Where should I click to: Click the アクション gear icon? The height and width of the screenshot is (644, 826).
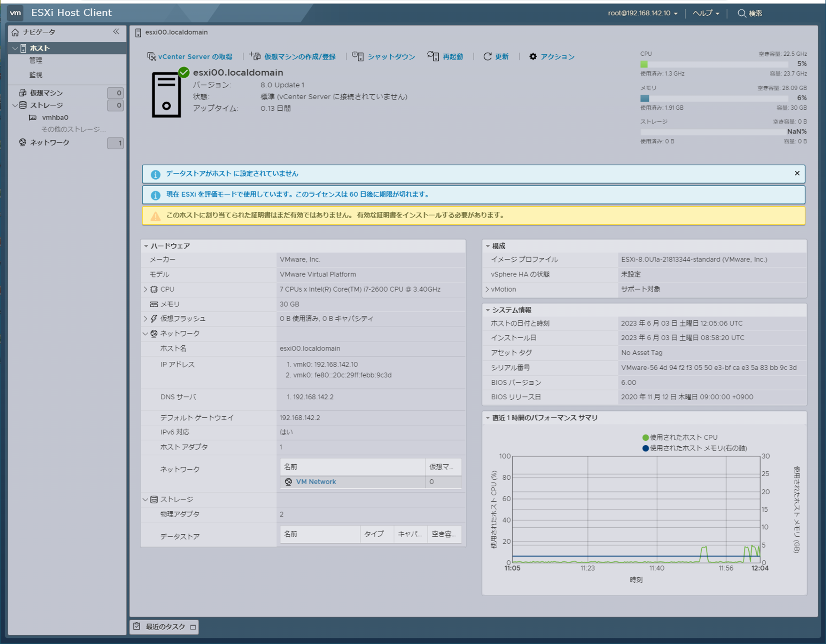(532, 56)
